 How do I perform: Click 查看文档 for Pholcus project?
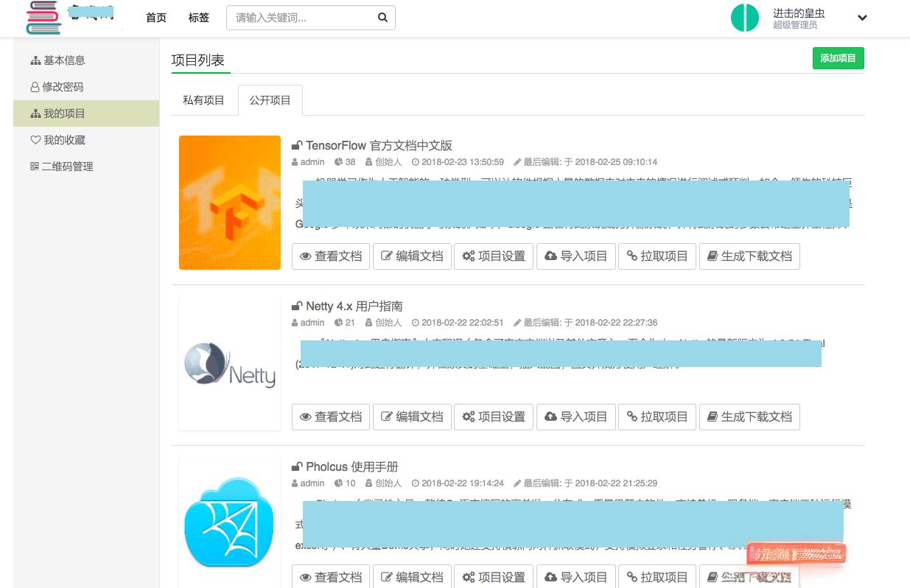[x=331, y=577]
